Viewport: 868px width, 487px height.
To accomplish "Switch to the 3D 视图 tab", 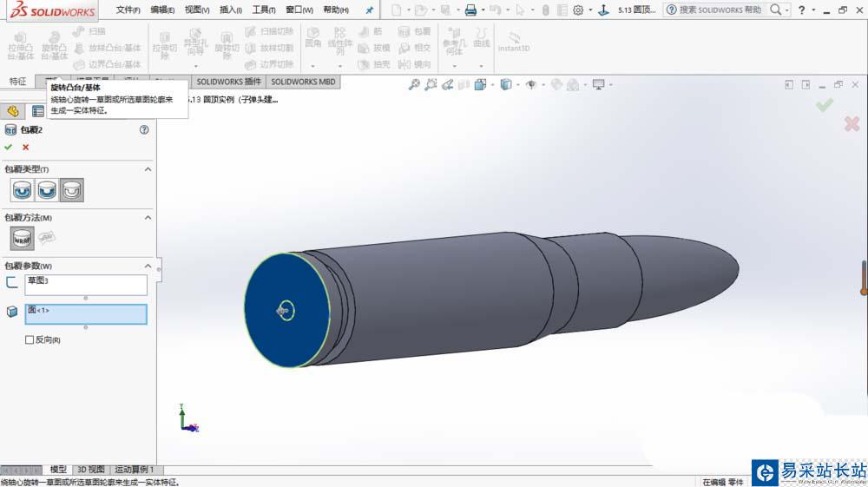I will (x=91, y=470).
